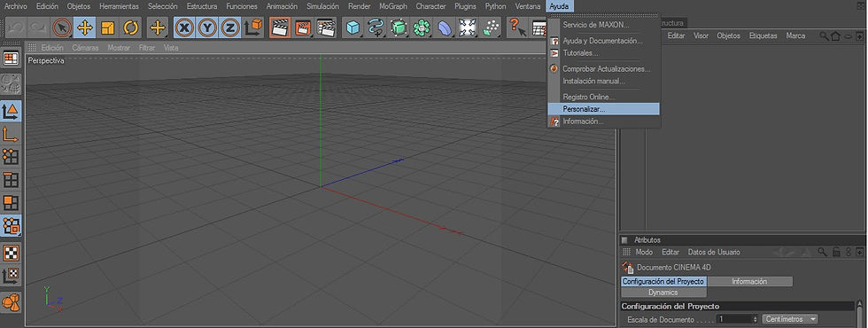This screenshot has height=328, width=868.
Task: Open the viewport Mostrar menu
Action: 119,48
